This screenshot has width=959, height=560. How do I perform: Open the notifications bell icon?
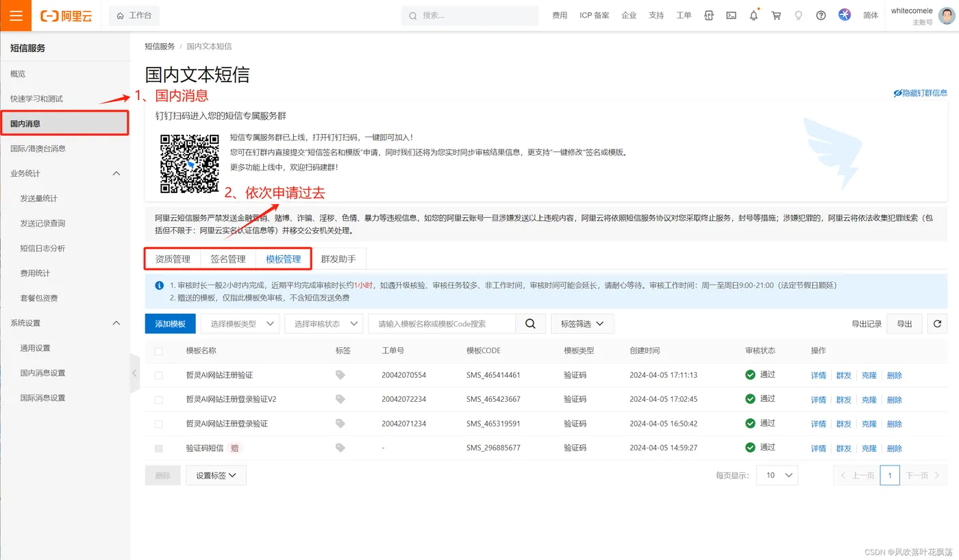[754, 15]
